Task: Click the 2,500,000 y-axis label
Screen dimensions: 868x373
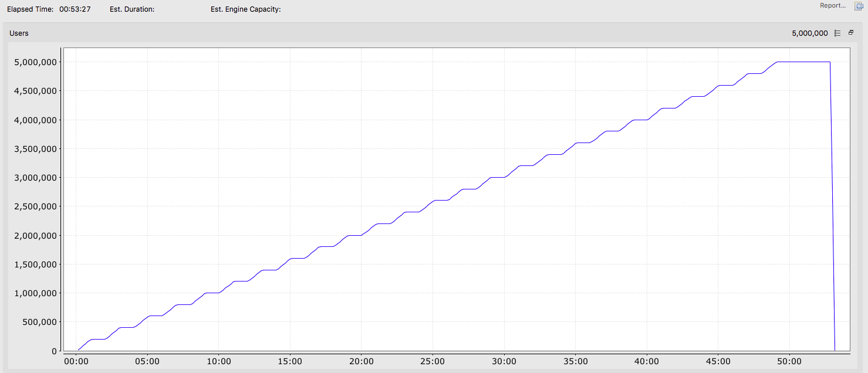Action: pos(35,206)
